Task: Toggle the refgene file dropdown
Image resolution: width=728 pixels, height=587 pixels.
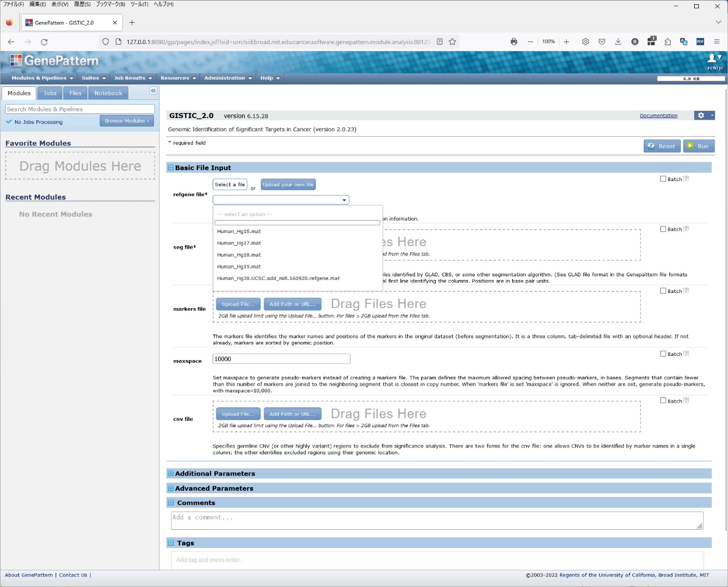Action: coord(281,200)
